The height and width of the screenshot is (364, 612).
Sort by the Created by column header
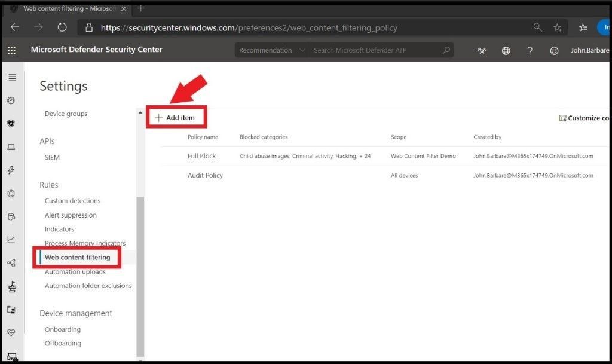(487, 137)
